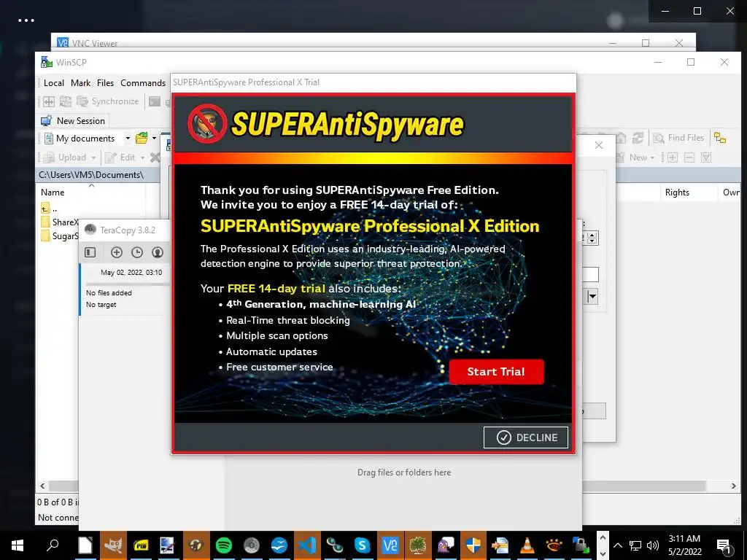Select the ShareX folder in local panel

click(x=60, y=222)
